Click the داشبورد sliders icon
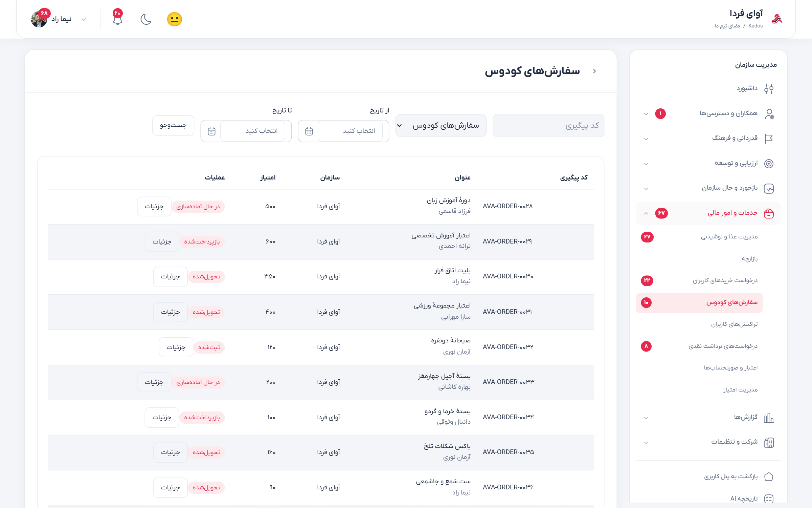The image size is (812, 508). click(x=769, y=89)
